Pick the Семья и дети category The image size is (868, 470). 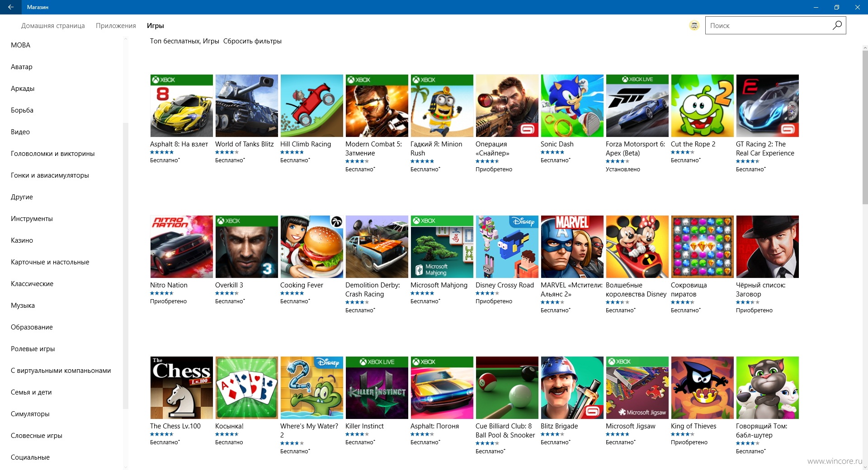[31, 392]
